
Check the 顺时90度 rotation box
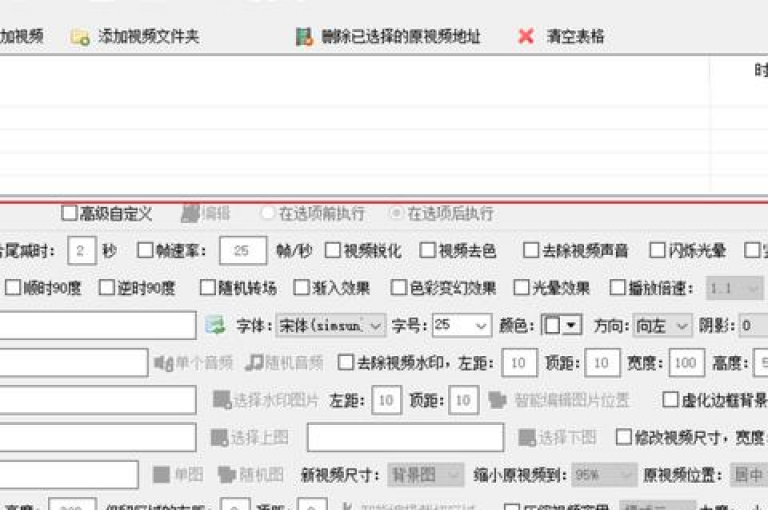click(x=13, y=288)
